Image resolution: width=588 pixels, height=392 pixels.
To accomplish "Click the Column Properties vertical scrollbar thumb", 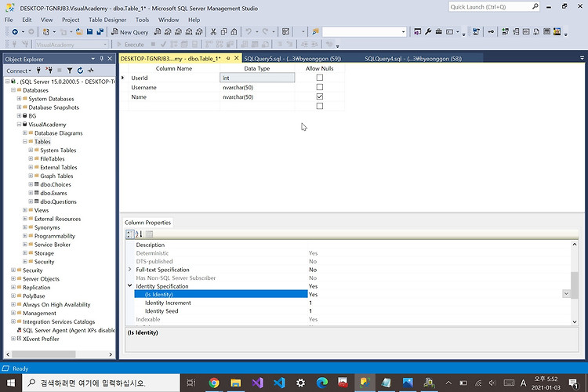I will point(574,285).
